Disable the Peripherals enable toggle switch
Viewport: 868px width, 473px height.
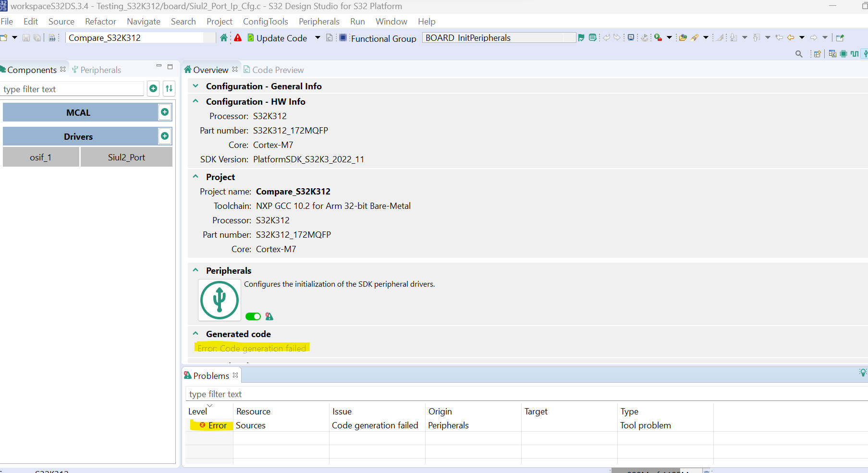[253, 316]
